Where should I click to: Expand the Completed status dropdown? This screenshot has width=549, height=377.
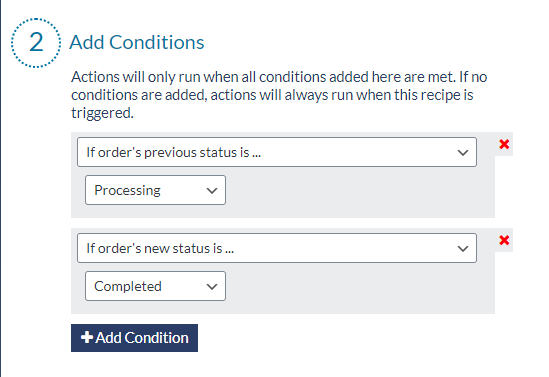pos(155,286)
